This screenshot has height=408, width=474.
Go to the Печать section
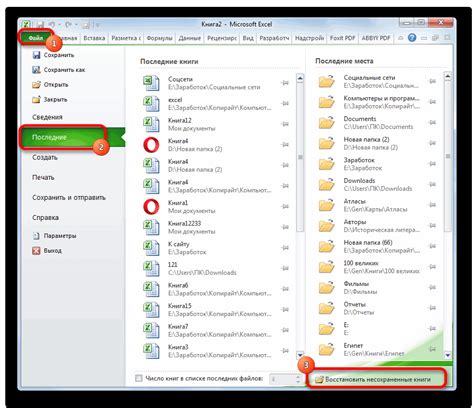coord(43,177)
